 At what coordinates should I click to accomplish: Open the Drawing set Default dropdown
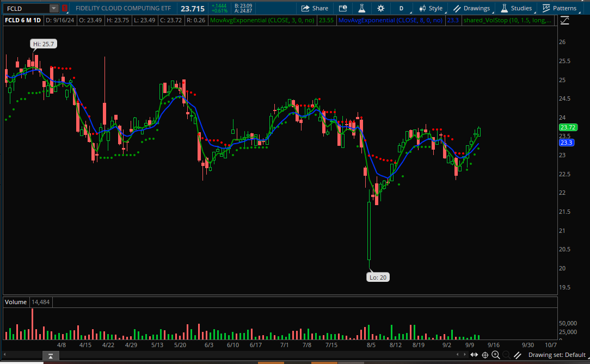coord(559,355)
